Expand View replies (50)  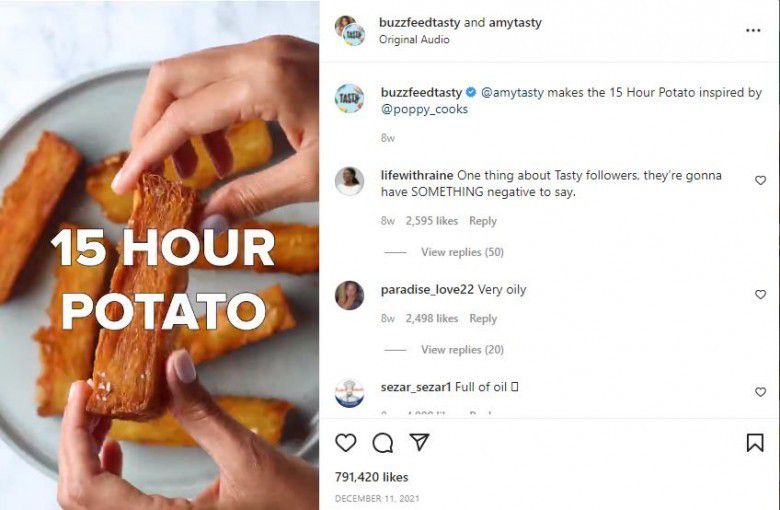(x=462, y=252)
